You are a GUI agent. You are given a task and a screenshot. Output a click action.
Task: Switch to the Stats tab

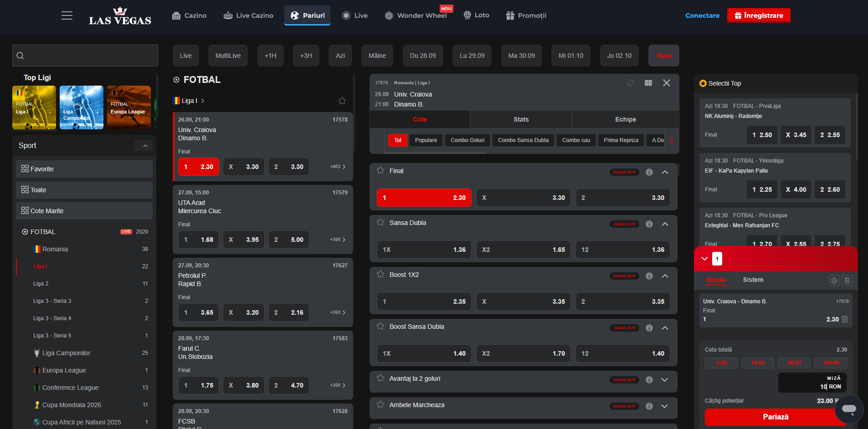521,119
